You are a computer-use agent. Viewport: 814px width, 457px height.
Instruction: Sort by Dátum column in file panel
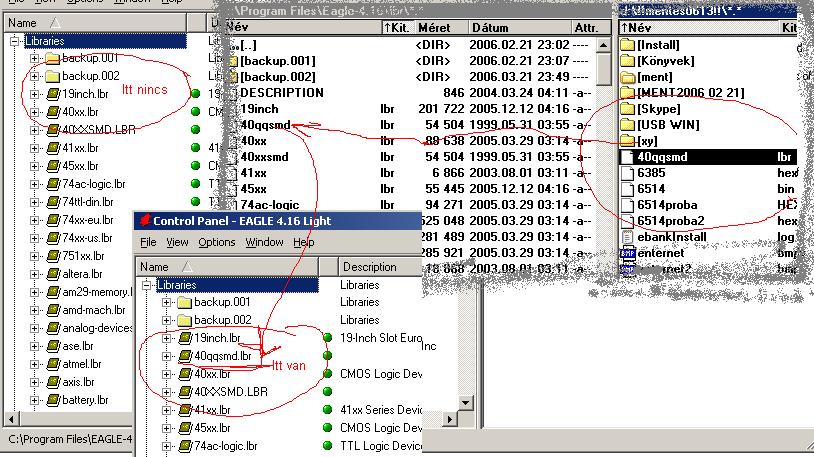518,28
